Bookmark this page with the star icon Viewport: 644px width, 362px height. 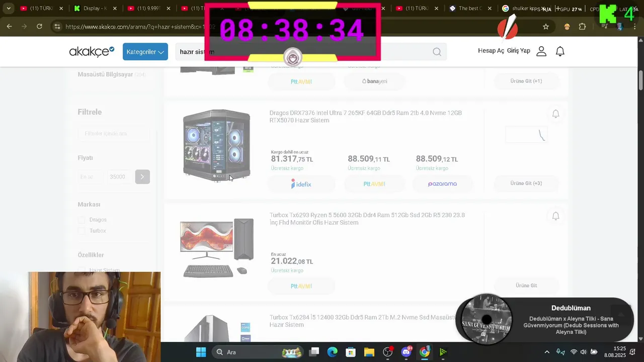[546, 27]
